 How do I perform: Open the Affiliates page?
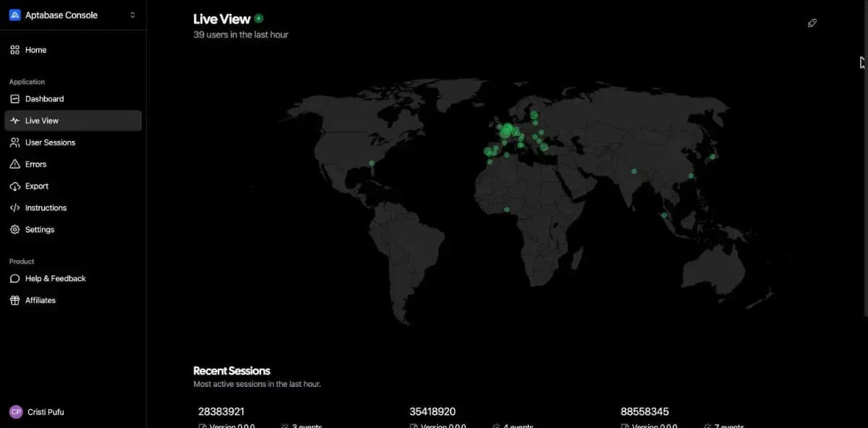click(73, 300)
